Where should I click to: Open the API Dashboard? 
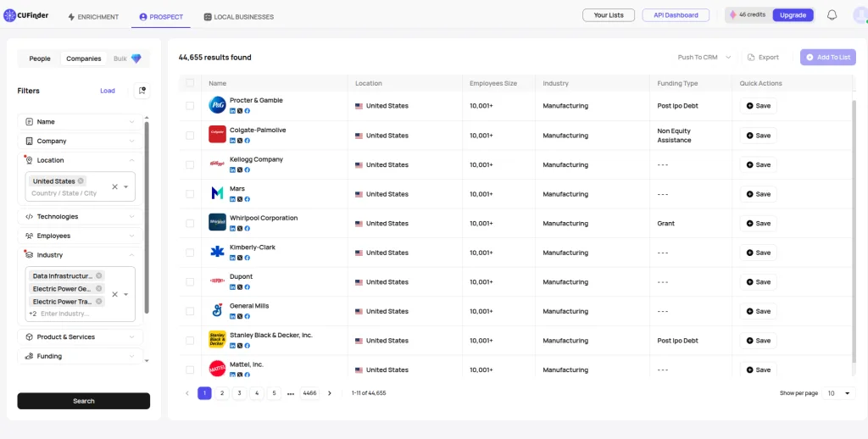click(x=676, y=15)
